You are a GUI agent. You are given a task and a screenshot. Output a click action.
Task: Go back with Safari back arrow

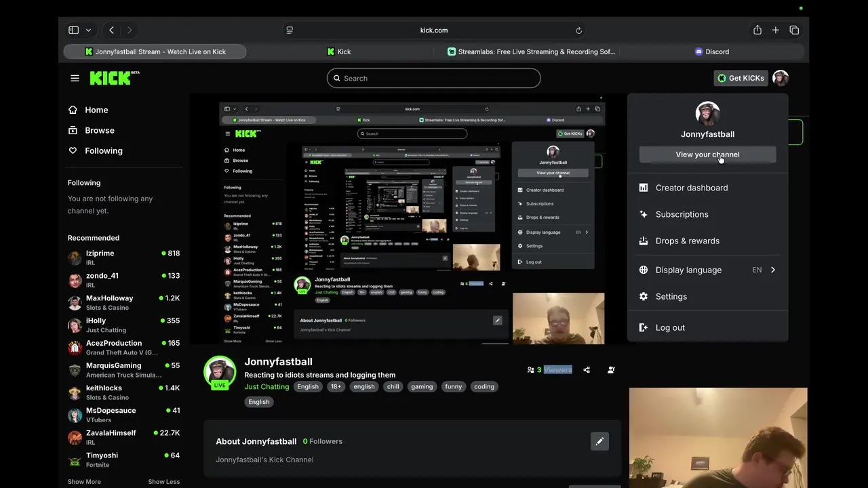click(x=111, y=30)
